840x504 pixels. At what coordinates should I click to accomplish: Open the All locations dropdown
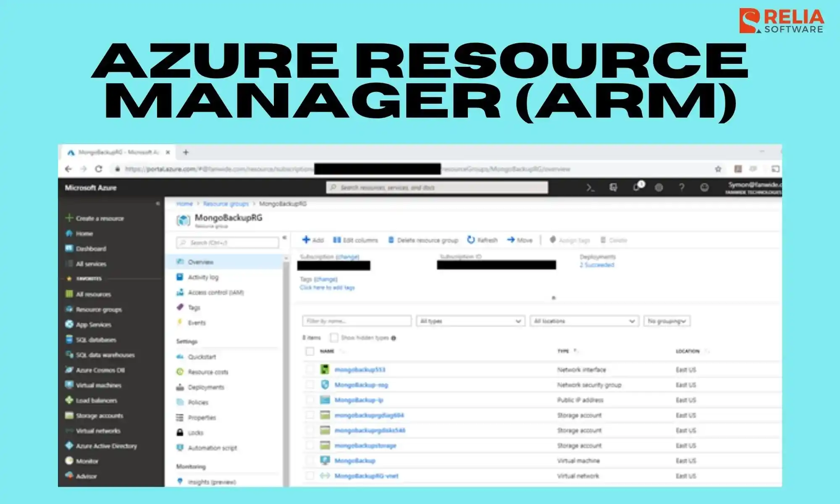pyautogui.click(x=584, y=321)
